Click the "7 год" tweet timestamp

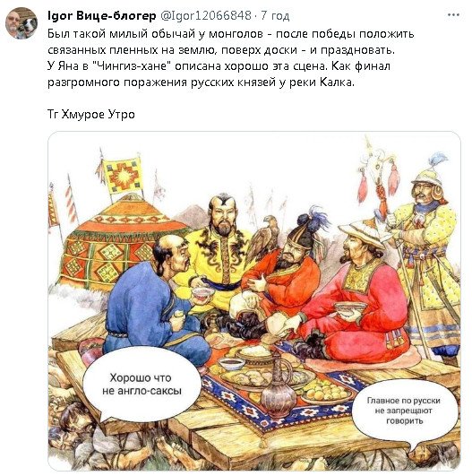click(x=275, y=15)
